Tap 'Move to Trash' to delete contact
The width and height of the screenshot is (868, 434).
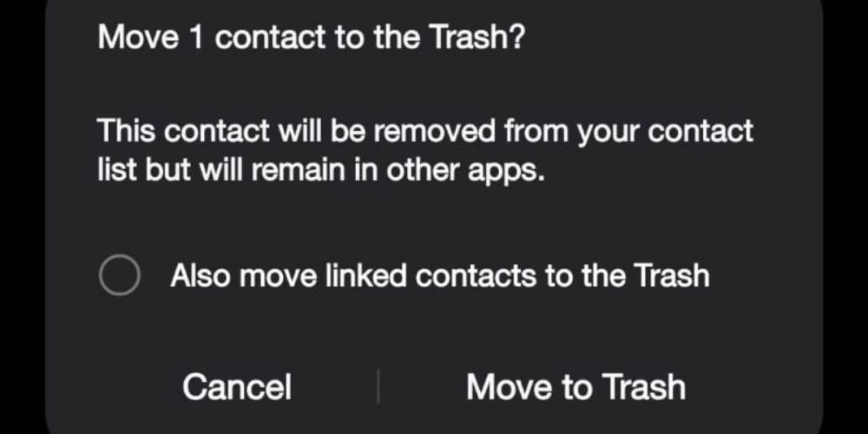575,386
